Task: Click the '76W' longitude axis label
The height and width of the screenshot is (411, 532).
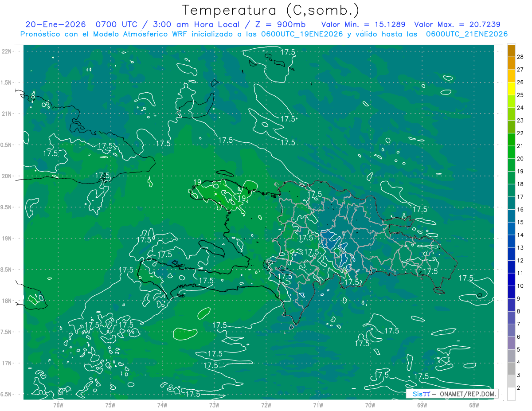Action: 59,405
